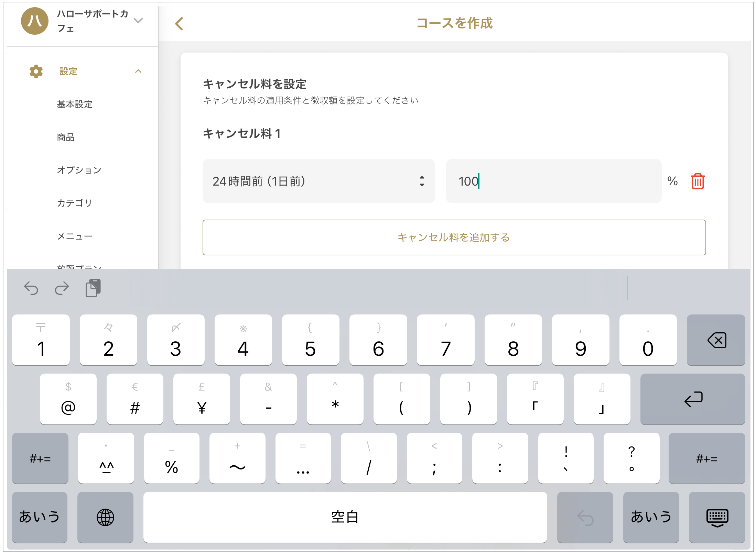The width and height of the screenshot is (756, 554).
Task: Open 基本設定 in the sidebar menu
Action: (75, 104)
